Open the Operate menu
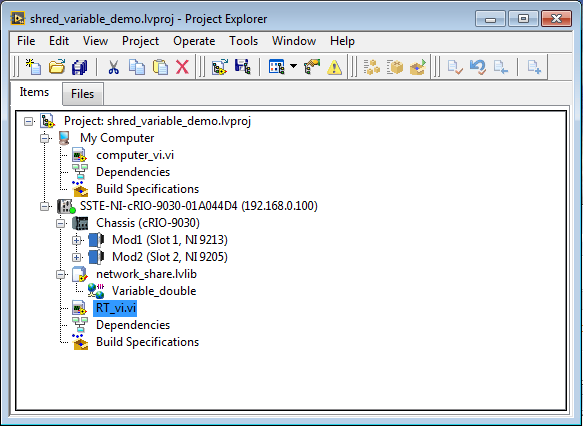Screen dimensions: 585x428 point(194,41)
